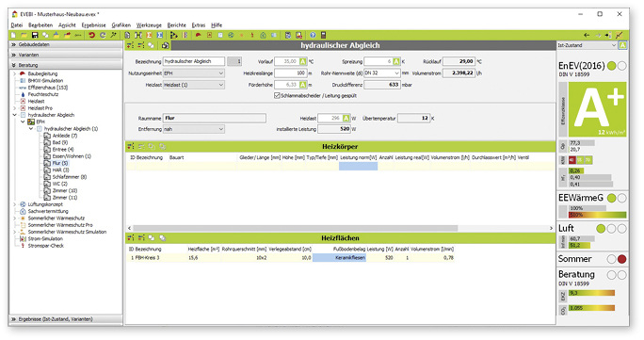Expand Ergebnisse (Ist-Zustand, Varianten) panel
This screenshot has width=644, height=340.
[66, 319]
